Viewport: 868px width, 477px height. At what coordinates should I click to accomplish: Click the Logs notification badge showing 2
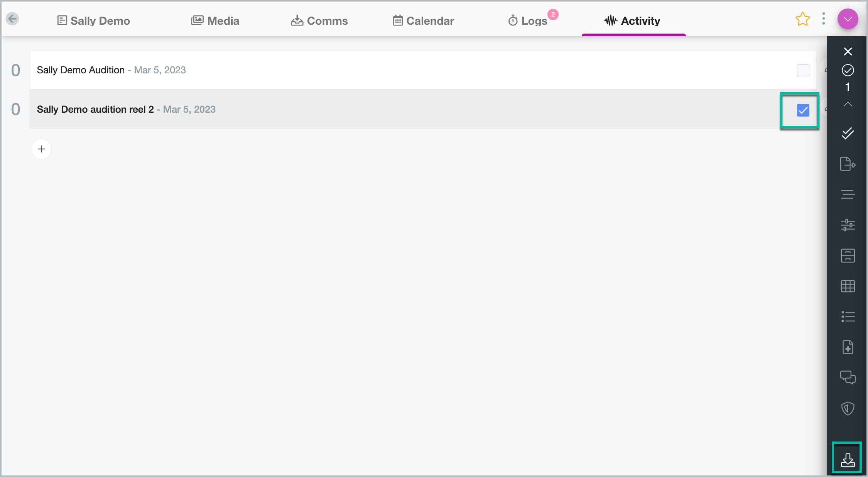pos(553,14)
